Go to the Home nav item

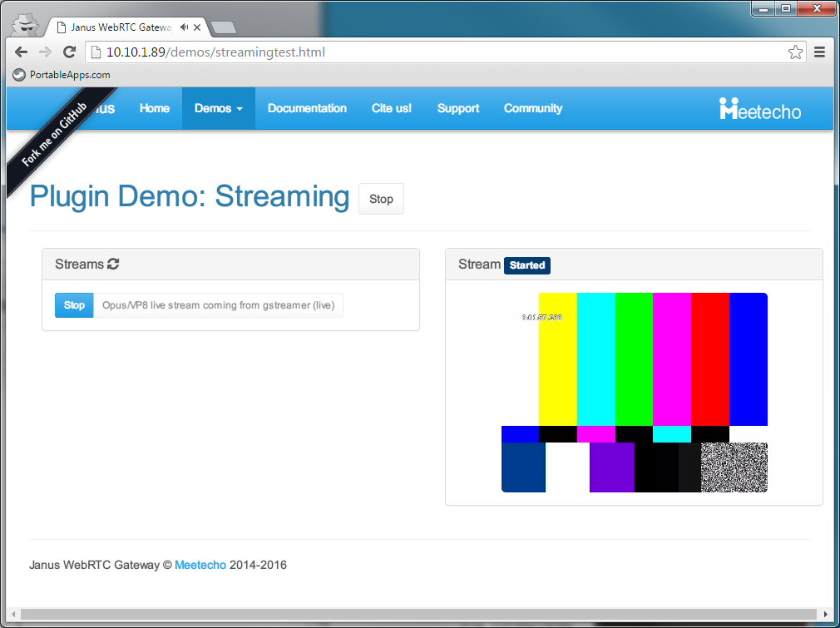point(155,108)
